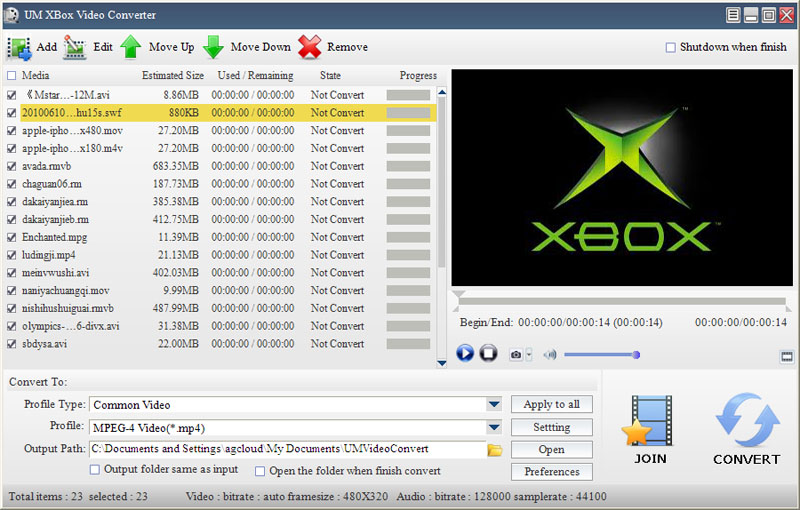800x510 pixels.
Task: Click the application icon in title bar
Action: pos(11,15)
